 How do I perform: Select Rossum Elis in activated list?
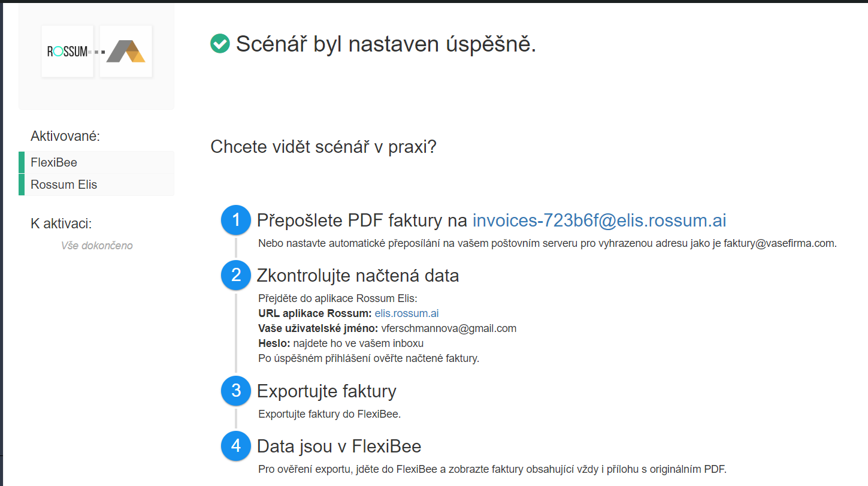click(63, 185)
